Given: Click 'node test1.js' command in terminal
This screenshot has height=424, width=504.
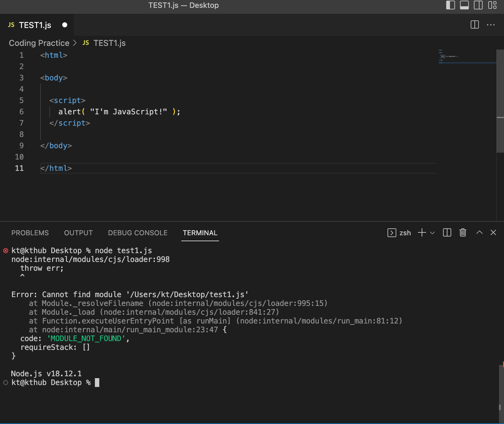Looking at the screenshot, I should [x=123, y=251].
